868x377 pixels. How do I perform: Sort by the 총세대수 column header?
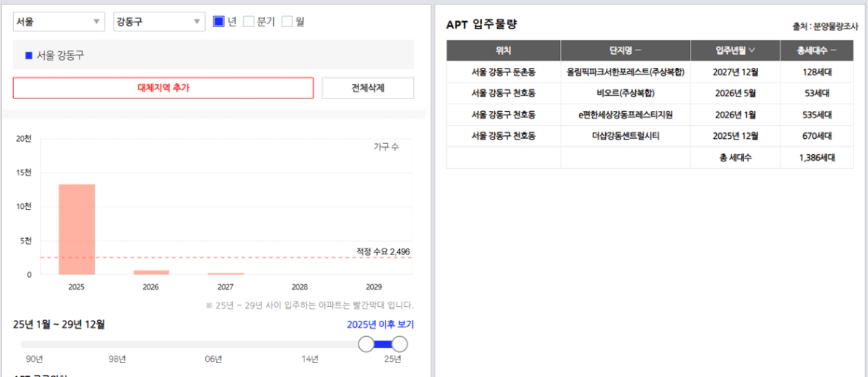click(x=817, y=50)
